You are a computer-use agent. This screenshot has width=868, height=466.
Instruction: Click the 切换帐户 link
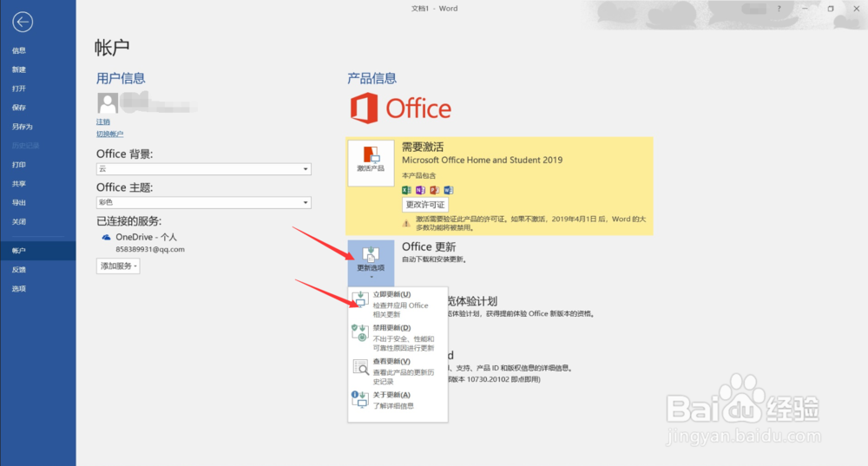coord(109,134)
